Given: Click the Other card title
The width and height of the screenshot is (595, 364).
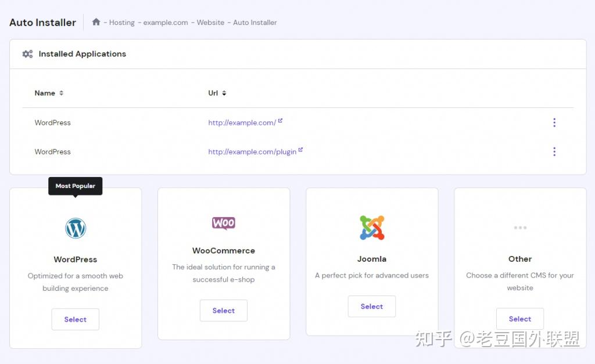Looking at the screenshot, I should click(x=520, y=259).
